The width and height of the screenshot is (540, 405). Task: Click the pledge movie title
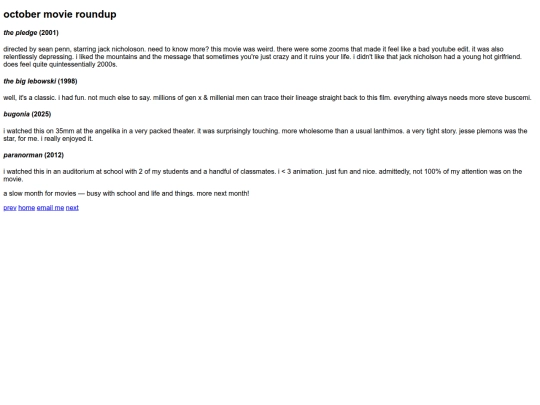(x=20, y=33)
